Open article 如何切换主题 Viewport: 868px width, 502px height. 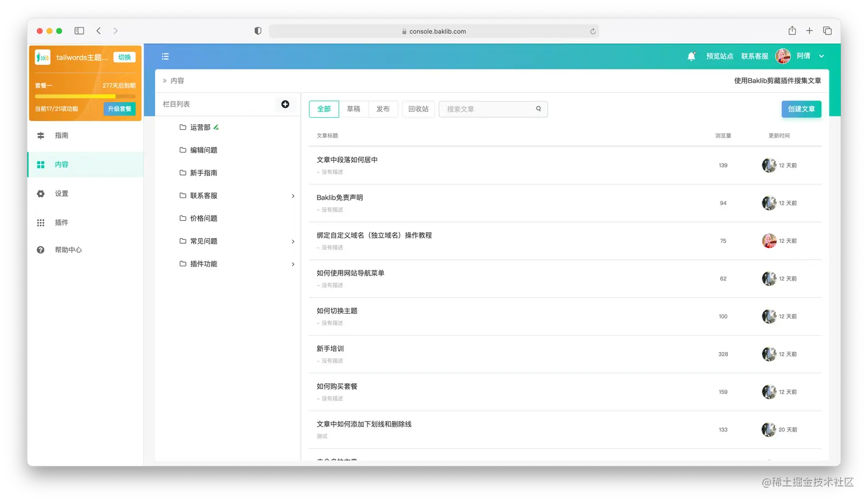click(337, 311)
